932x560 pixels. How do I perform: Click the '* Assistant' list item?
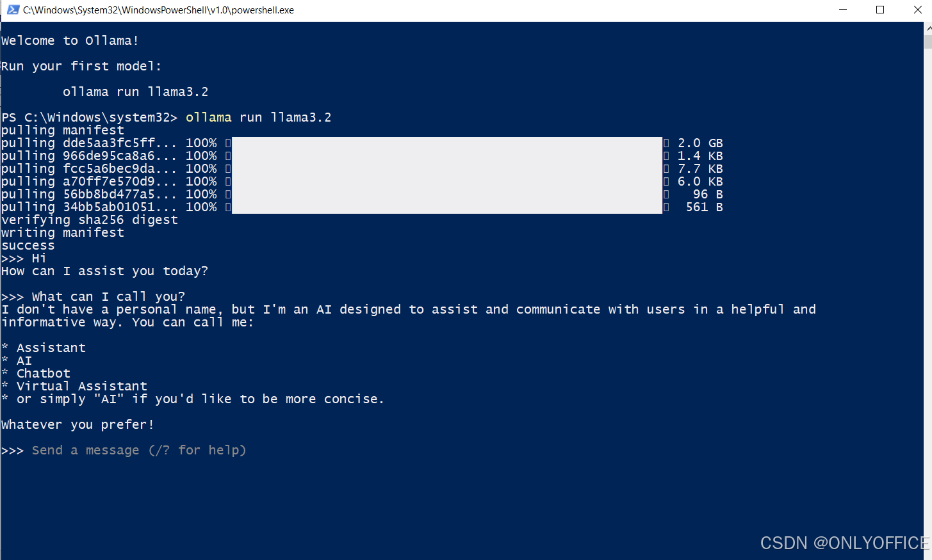click(x=44, y=348)
